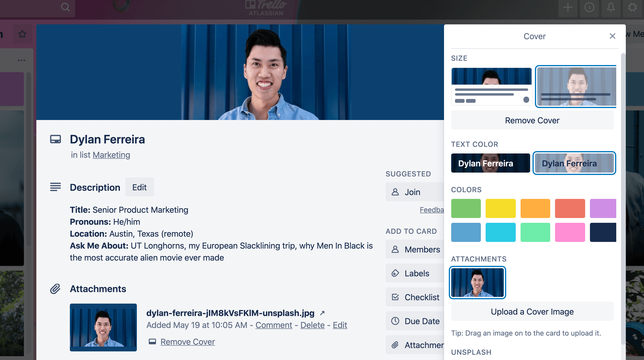This screenshot has width=644, height=360.
Task: Click the Join suggestion icon
Action: 395,192
